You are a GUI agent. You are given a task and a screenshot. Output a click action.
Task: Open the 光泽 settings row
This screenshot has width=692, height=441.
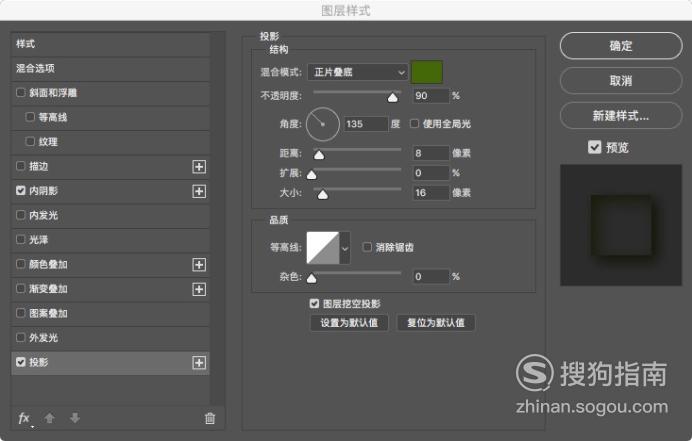tap(110, 240)
